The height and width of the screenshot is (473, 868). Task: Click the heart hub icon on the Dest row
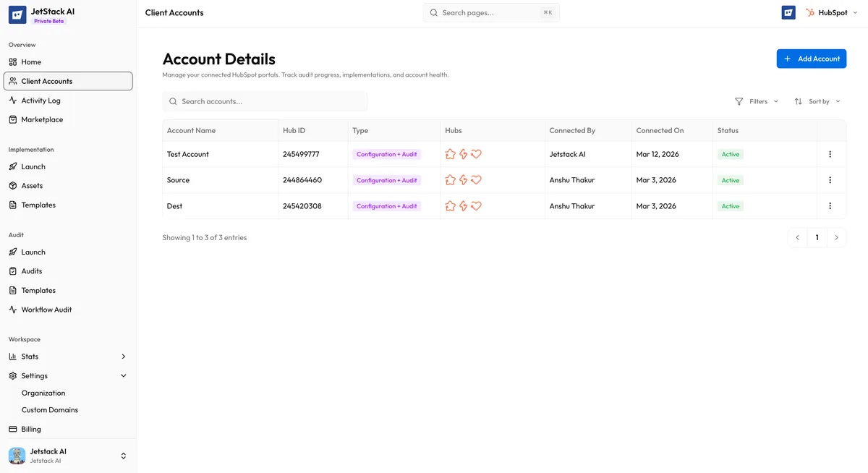coord(476,205)
